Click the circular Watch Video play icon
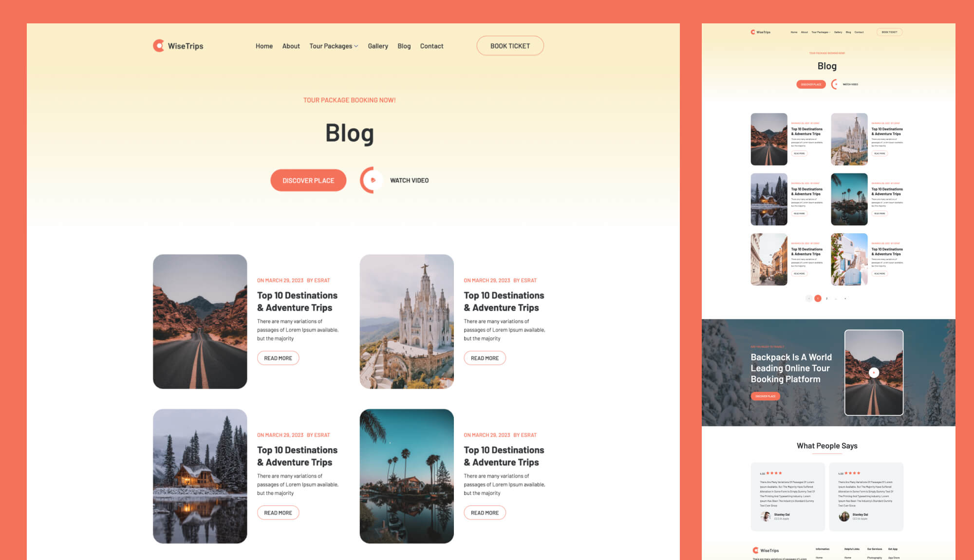 click(370, 180)
